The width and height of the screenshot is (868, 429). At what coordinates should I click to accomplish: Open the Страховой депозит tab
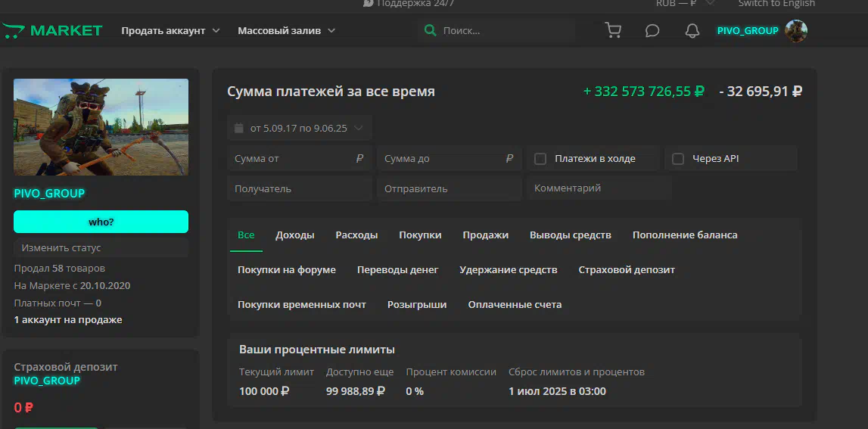click(627, 270)
